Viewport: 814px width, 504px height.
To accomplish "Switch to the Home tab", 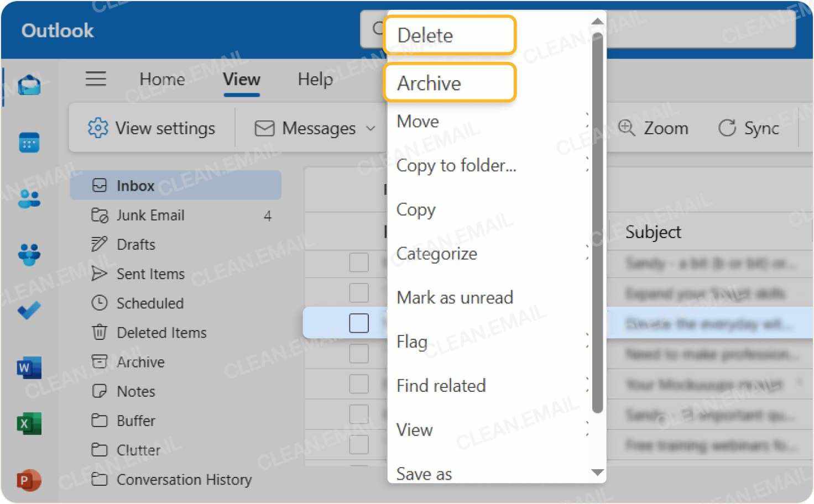I will point(162,79).
